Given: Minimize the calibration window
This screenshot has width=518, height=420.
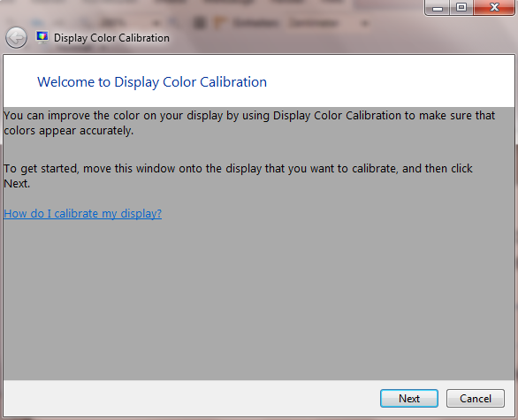Looking at the screenshot, I should (437, 7).
